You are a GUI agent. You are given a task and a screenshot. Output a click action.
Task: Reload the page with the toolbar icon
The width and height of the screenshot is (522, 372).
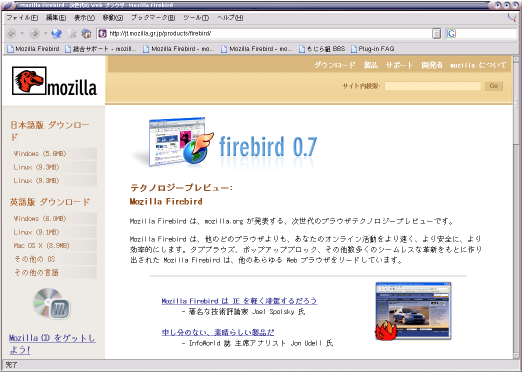point(57,33)
